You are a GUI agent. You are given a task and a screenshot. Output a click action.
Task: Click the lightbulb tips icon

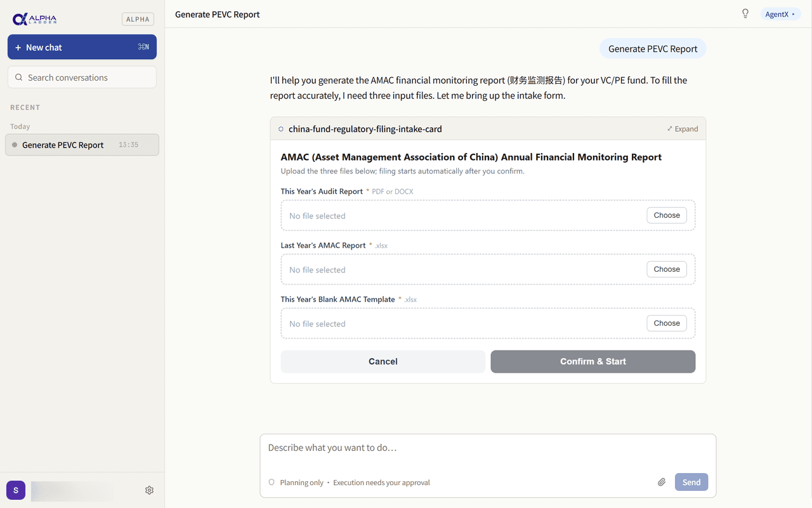(x=745, y=14)
